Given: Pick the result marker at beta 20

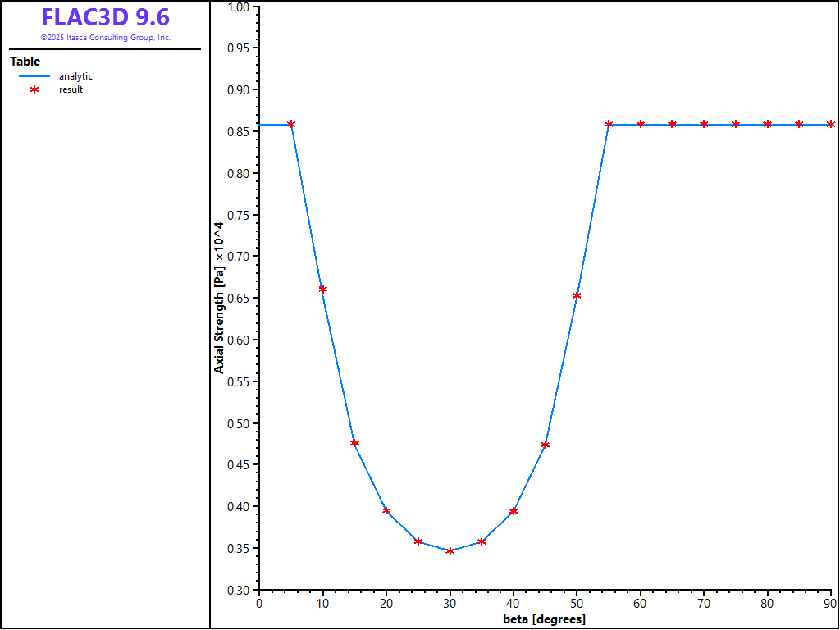Looking at the screenshot, I should click(386, 511).
